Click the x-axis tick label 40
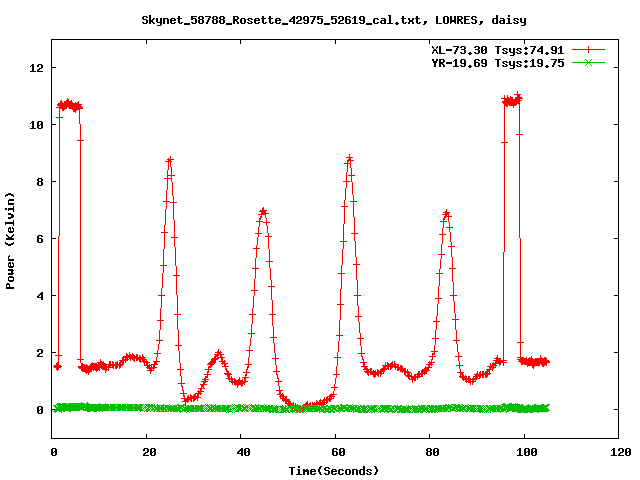Image resolution: width=640 pixels, height=480 pixels. point(244,452)
